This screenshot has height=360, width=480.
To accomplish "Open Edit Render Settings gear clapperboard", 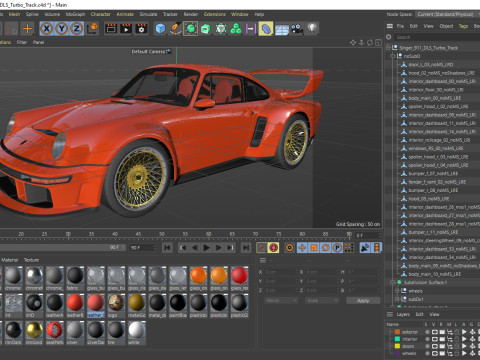I will pos(141,29).
